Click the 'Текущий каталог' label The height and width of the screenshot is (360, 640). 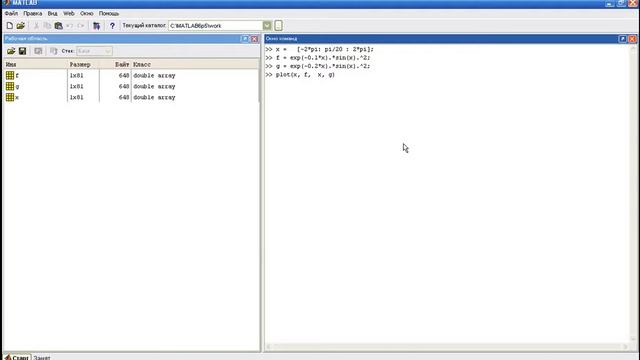pos(144,26)
